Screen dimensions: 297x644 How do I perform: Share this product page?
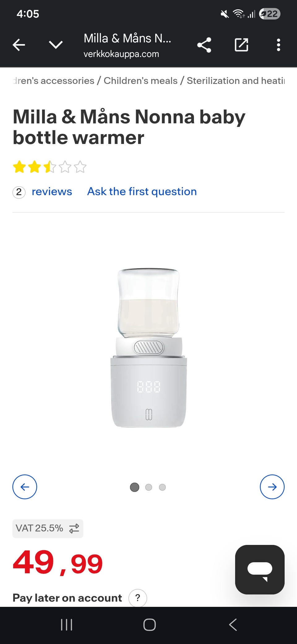pos(204,45)
